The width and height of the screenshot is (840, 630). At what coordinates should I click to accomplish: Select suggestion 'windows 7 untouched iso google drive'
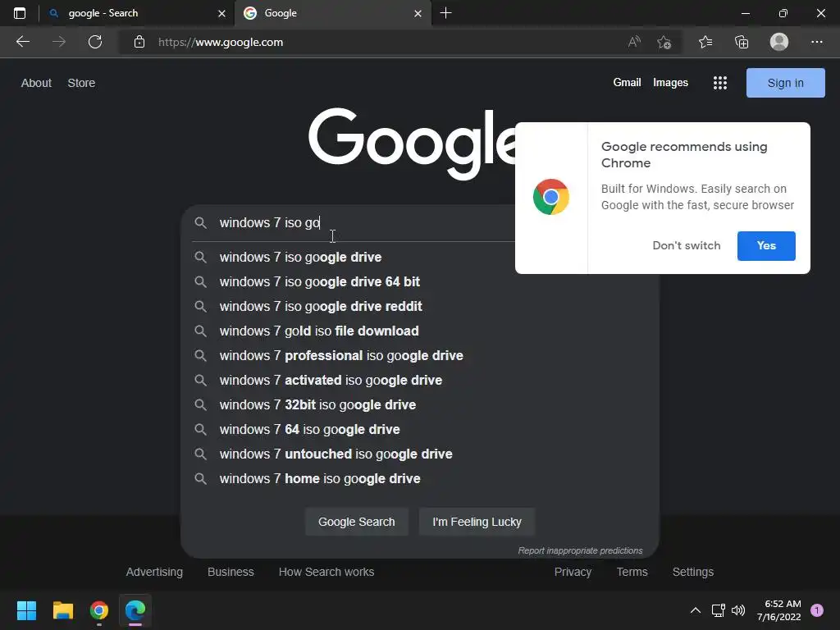419,454
